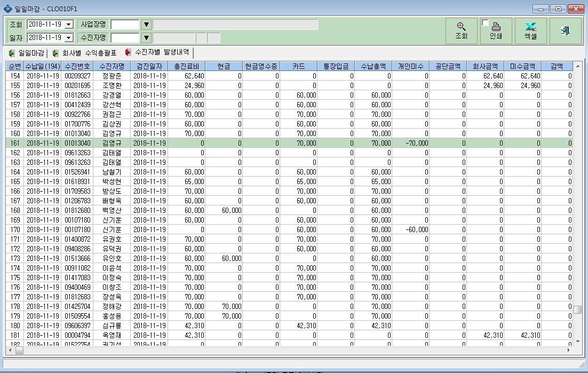
Task: Open the 일자 end date dropdown
Action: pyautogui.click(x=69, y=38)
